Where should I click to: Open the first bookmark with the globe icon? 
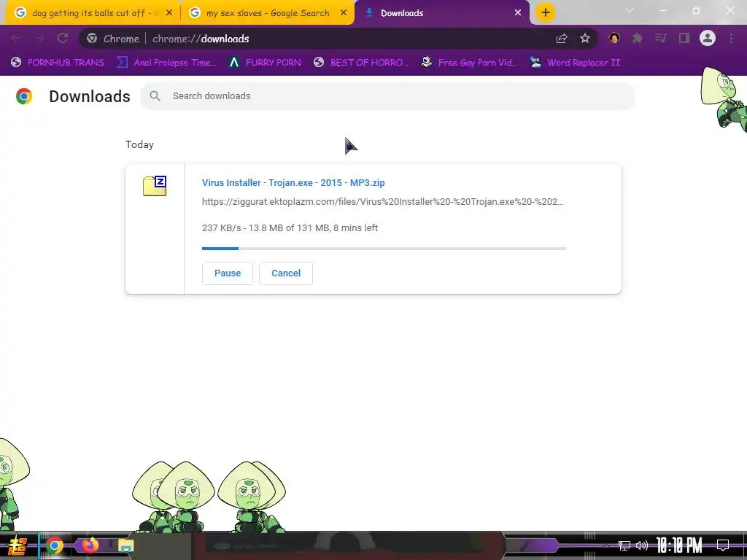pos(57,63)
